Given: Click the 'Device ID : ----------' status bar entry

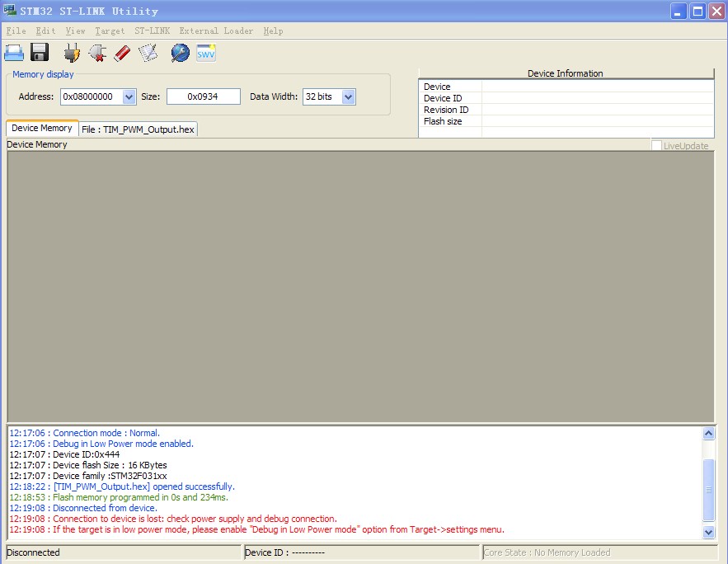Looking at the screenshot, I should pos(361,552).
